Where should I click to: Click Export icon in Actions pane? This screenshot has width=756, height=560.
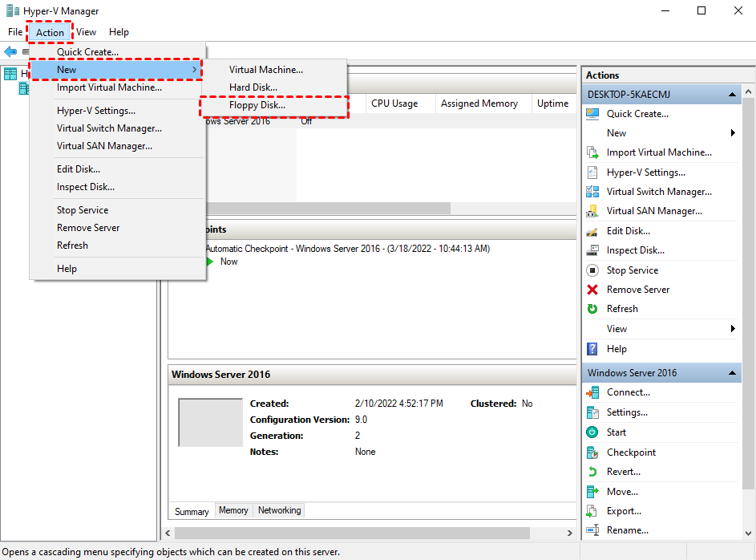click(592, 511)
